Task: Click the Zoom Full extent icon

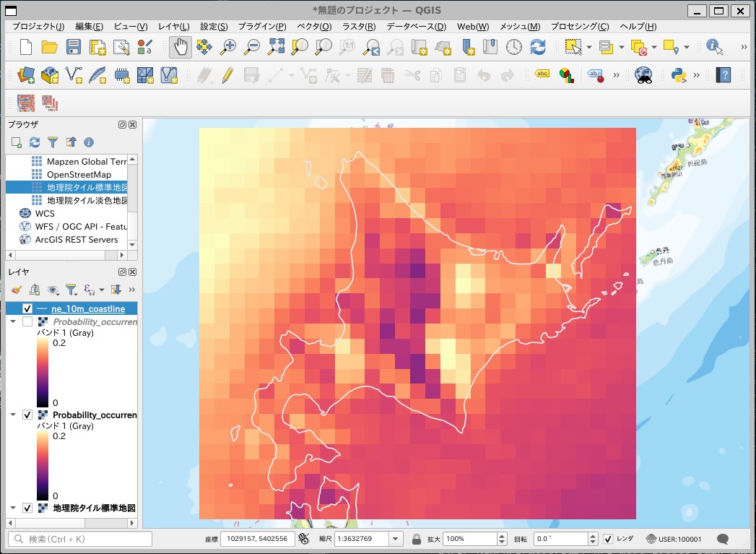Action: click(x=277, y=48)
